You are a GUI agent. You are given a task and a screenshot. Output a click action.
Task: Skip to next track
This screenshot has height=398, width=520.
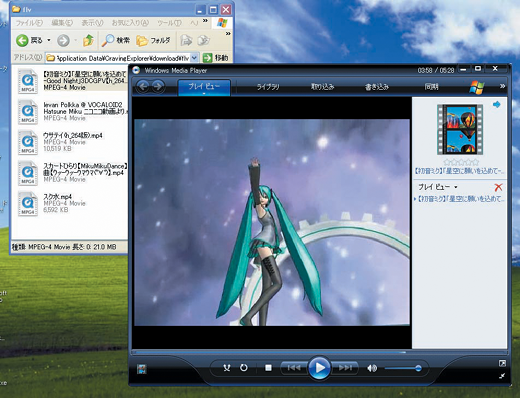coord(345,368)
